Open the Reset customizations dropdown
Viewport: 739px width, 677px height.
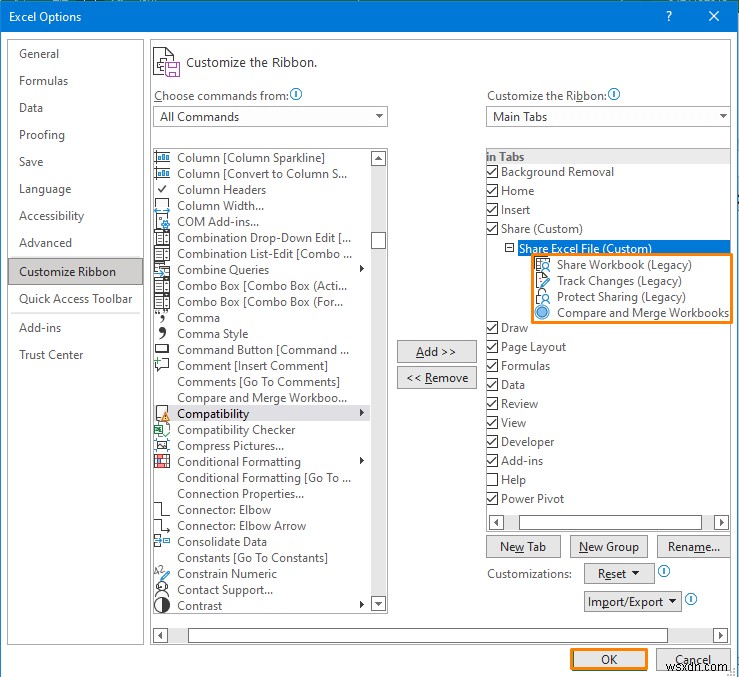pos(619,573)
